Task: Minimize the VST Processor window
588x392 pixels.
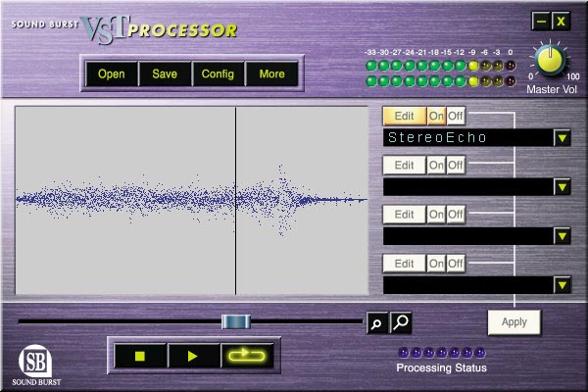Action: (x=541, y=22)
